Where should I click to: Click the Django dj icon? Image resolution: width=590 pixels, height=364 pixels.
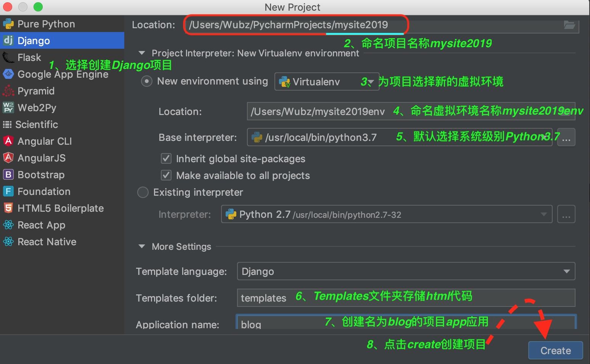click(x=8, y=40)
